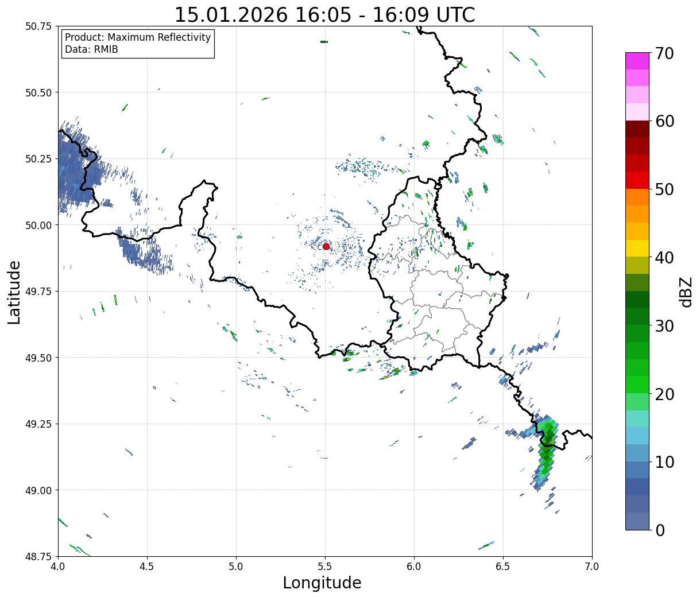Click the longitude tick label 5.5
The height and width of the screenshot is (597, 700).
[x=325, y=567]
